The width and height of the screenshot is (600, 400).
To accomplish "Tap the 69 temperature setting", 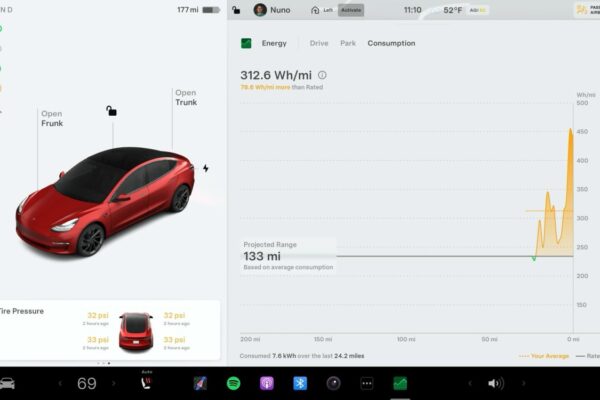I will pos(86,383).
